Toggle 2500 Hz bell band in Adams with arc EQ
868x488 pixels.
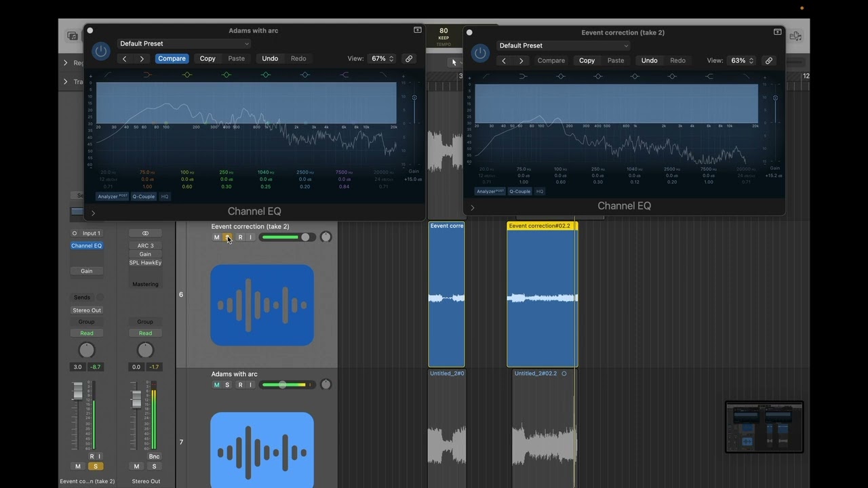click(305, 75)
